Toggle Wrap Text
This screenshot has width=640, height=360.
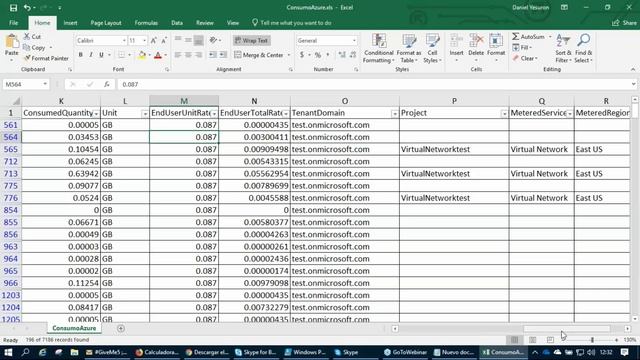point(251,40)
